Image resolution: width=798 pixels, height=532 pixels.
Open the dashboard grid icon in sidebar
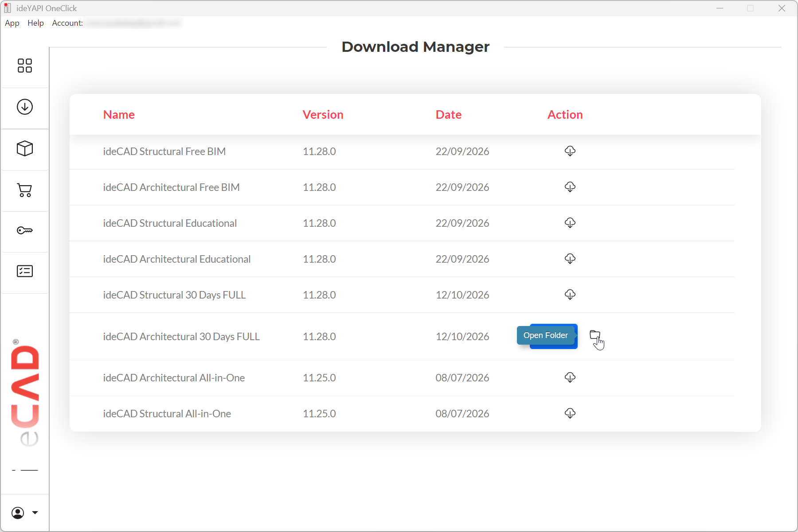coord(25,66)
